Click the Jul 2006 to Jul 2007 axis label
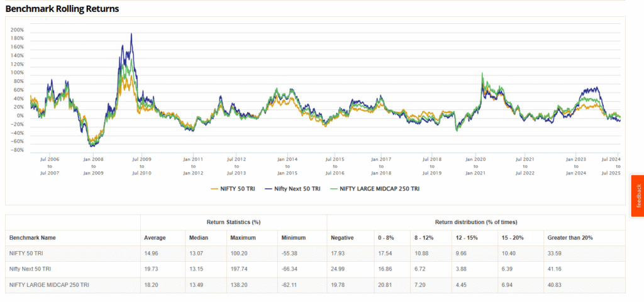 coord(50,165)
